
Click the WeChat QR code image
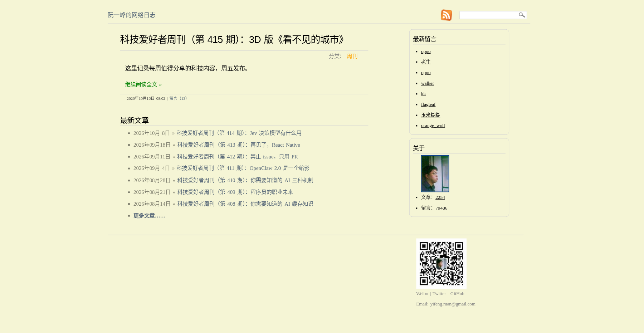coord(441,264)
